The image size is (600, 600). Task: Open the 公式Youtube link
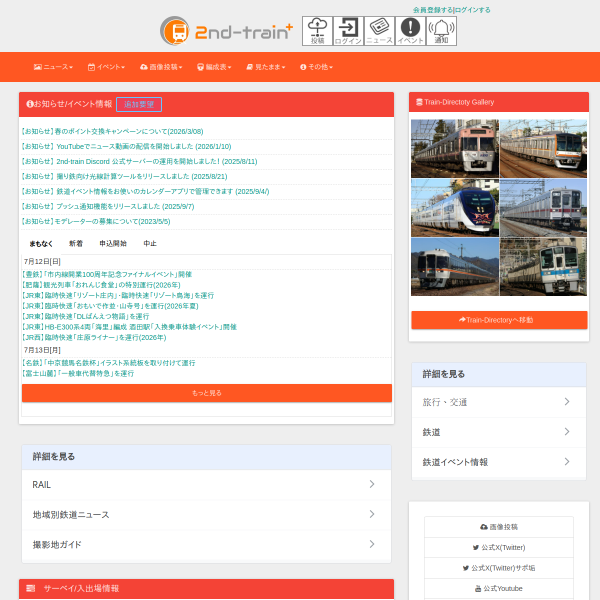pyautogui.click(x=499, y=589)
